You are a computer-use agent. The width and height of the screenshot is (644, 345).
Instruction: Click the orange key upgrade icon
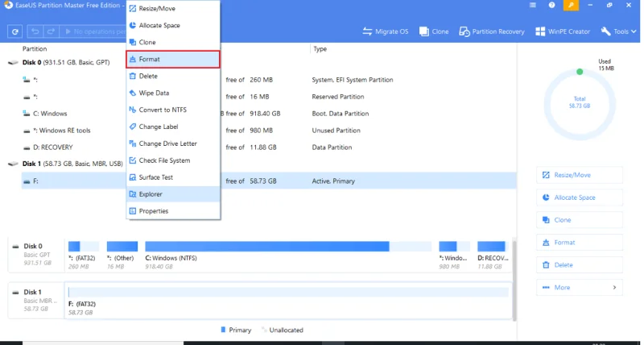571,6
